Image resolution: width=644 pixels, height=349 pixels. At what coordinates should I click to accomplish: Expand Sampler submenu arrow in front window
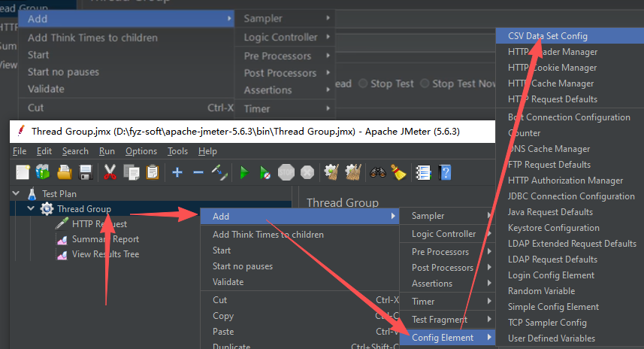point(488,215)
